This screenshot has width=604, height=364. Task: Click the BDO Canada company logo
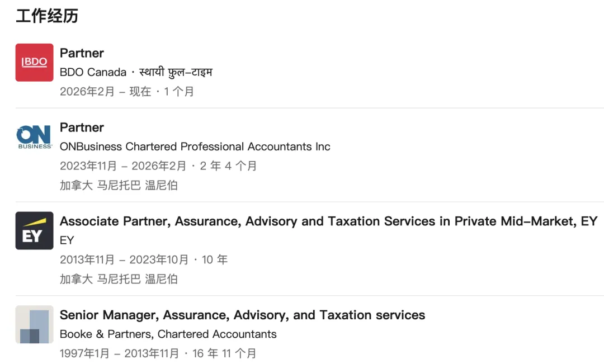pyautogui.click(x=34, y=63)
